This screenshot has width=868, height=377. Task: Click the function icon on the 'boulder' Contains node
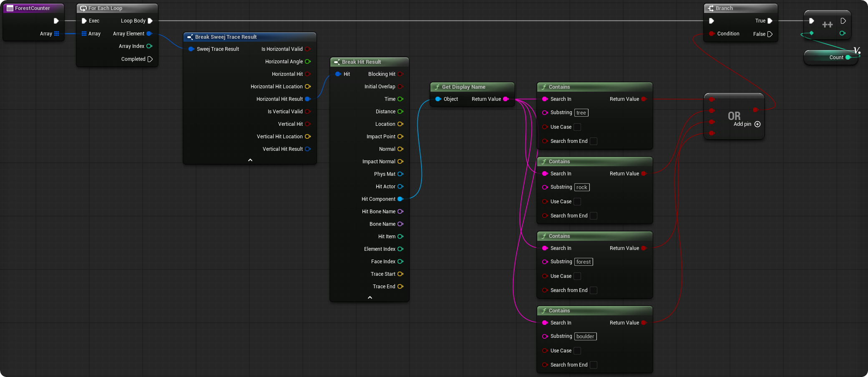[544, 311]
